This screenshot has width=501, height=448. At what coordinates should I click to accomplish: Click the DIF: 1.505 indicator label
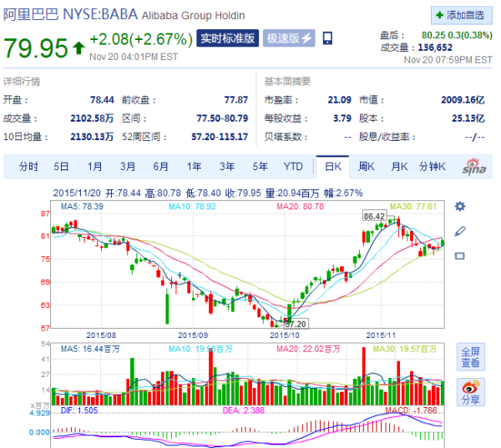(x=79, y=410)
